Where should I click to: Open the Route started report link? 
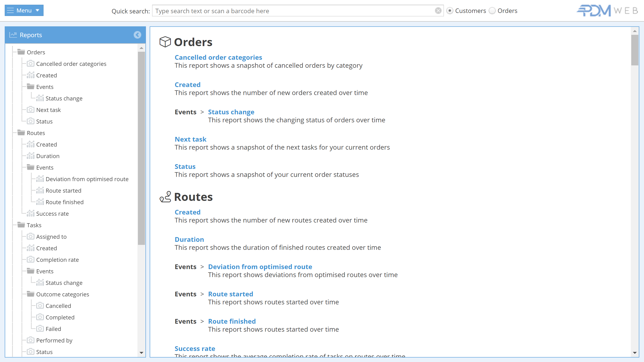[230, 294]
